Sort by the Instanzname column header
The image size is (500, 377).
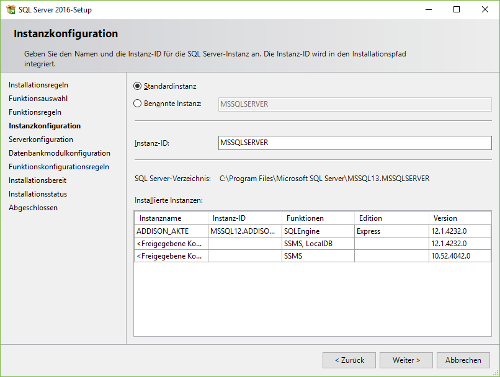point(171,218)
